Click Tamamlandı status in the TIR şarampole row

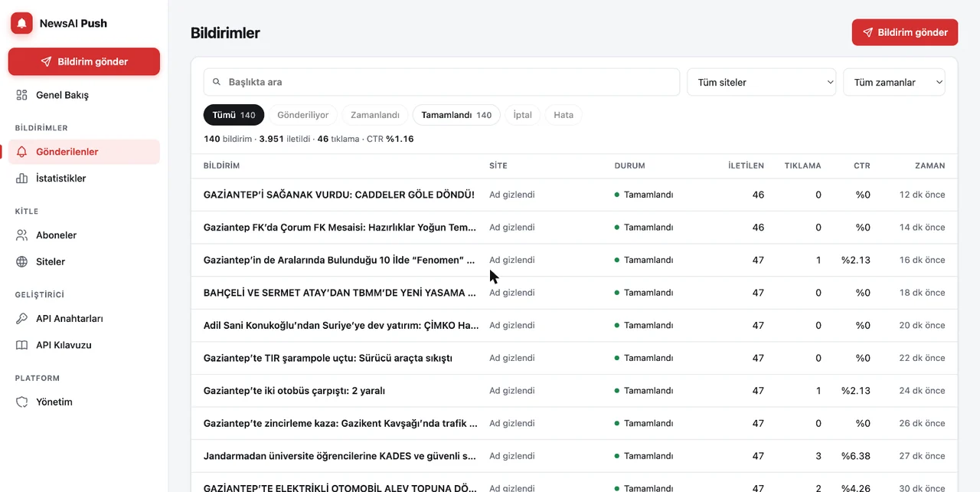(644, 358)
